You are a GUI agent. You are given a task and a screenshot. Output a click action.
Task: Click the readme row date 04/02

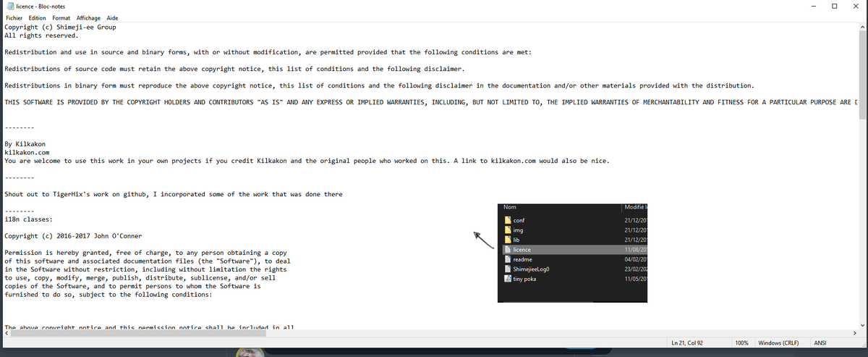[x=634, y=259]
